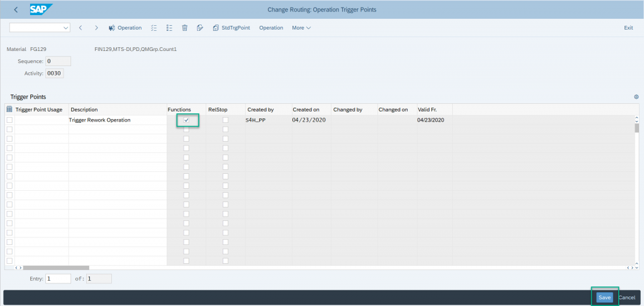
Task: Click the Sequence input field
Action: point(58,61)
